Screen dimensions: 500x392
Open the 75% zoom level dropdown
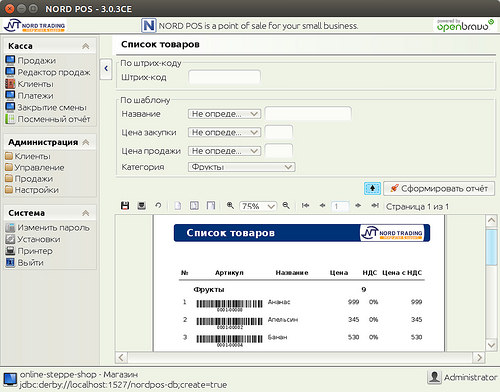[258, 206]
